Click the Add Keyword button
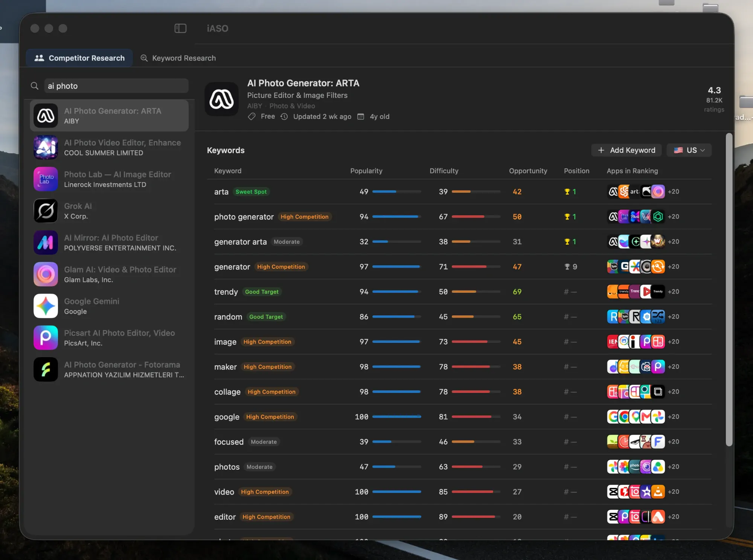 627,150
